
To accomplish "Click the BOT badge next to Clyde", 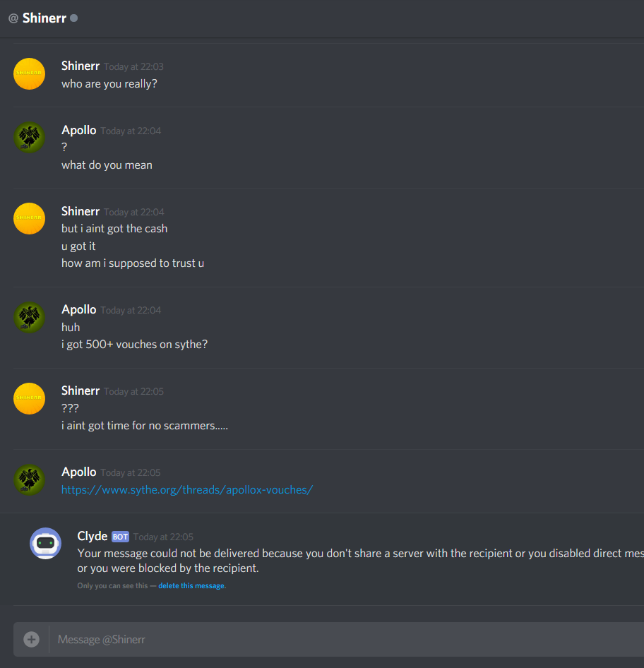I will tap(120, 537).
